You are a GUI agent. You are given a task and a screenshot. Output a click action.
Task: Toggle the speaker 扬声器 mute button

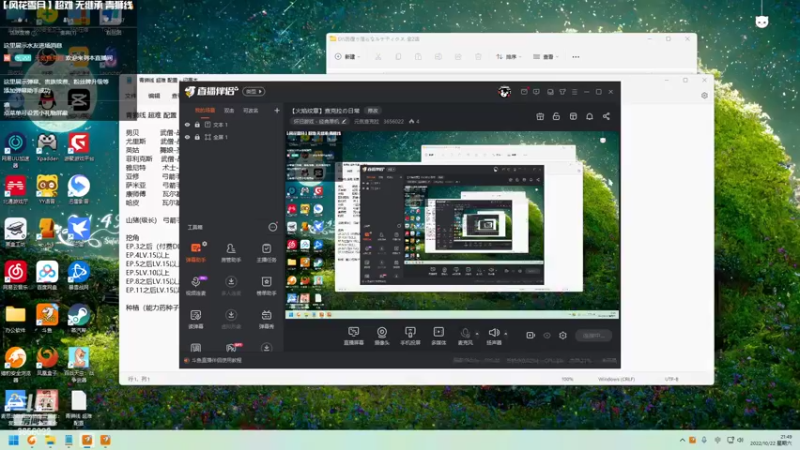click(493, 336)
